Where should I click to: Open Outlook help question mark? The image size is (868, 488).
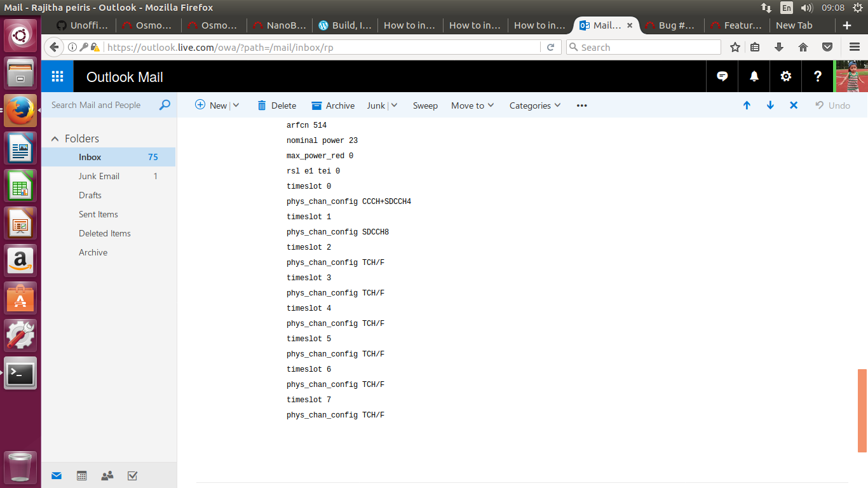pyautogui.click(x=818, y=77)
